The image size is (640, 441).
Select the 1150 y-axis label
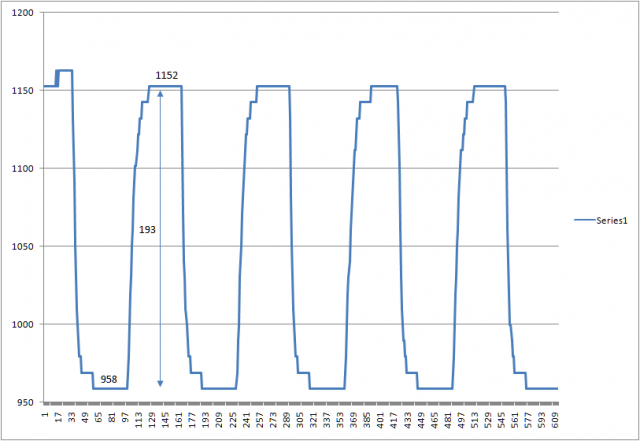(x=22, y=90)
